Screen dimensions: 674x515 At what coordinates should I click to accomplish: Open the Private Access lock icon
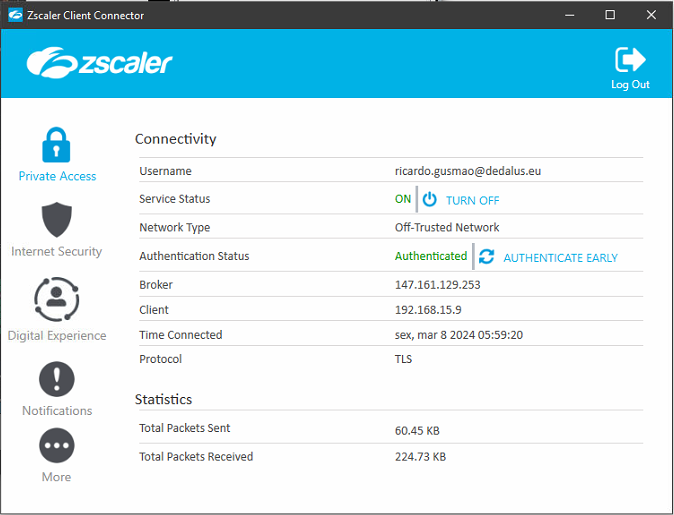coord(56,144)
